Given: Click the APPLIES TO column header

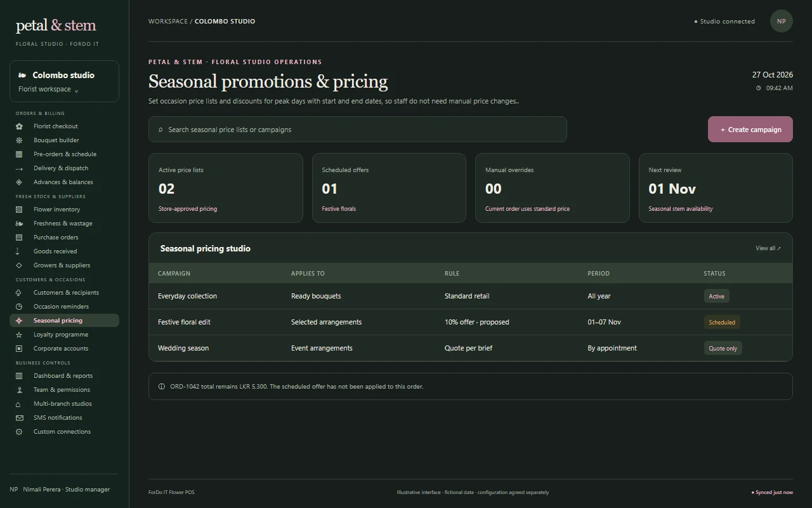Looking at the screenshot, I should pos(308,274).
